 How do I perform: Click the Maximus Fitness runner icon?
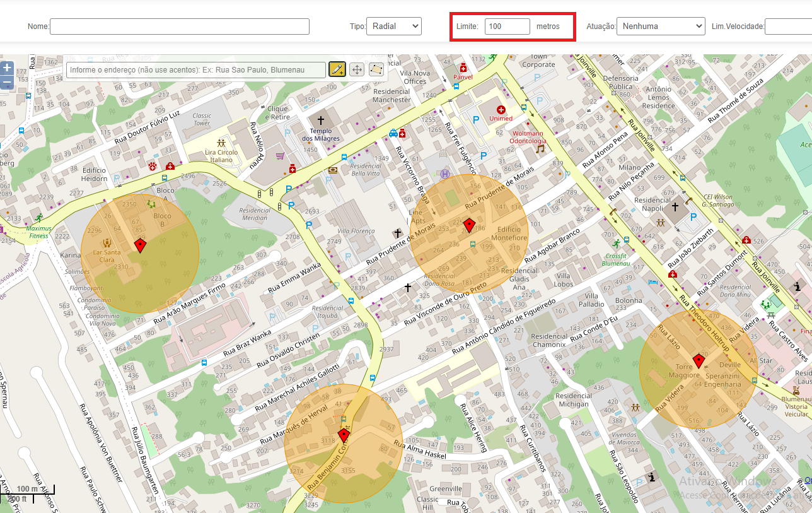[39, 218]
